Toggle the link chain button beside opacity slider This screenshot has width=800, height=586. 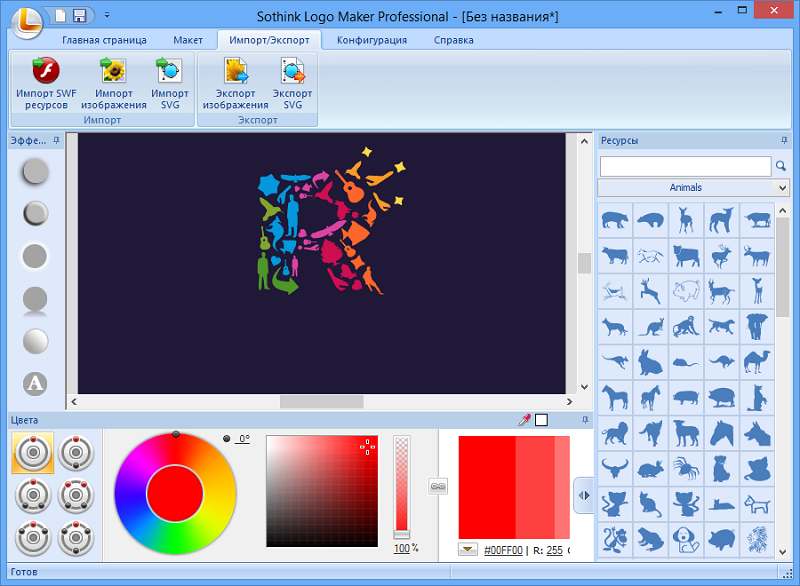click(437, 486)
